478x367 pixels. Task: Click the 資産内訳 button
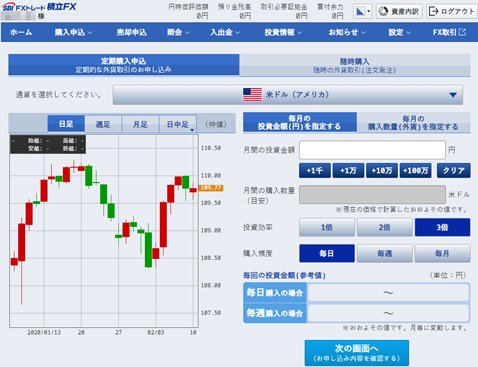pos(399,11)
